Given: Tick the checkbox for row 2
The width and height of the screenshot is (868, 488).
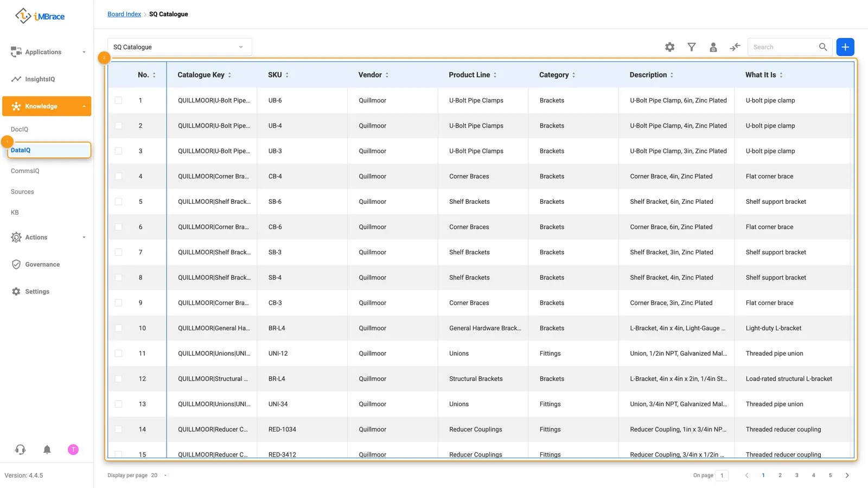Looking at the screenshot, I should [118, 126].
